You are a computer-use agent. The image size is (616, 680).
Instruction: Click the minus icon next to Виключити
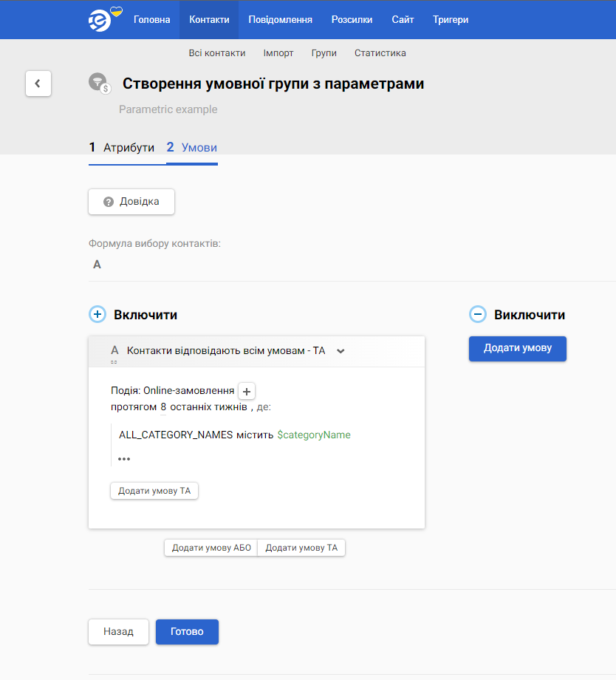[478, 314]
